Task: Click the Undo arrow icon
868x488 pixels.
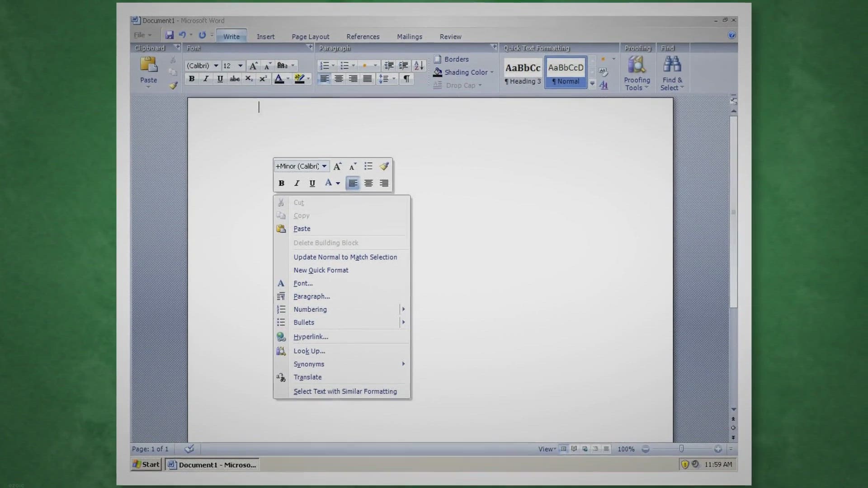Action: (x=182, y=35)
